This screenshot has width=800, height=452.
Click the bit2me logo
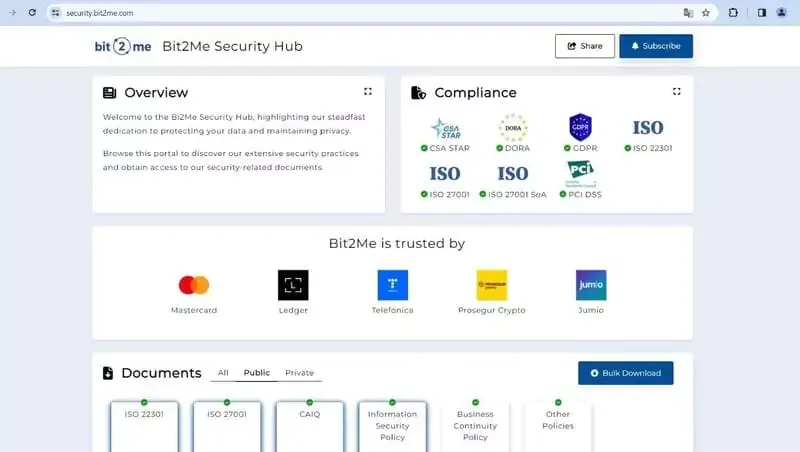tap(123, 46)
